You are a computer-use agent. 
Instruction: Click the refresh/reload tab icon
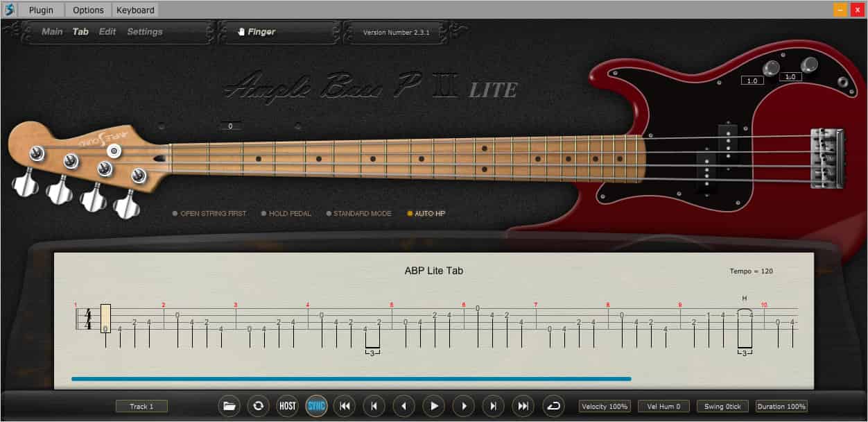pos(258,406)
